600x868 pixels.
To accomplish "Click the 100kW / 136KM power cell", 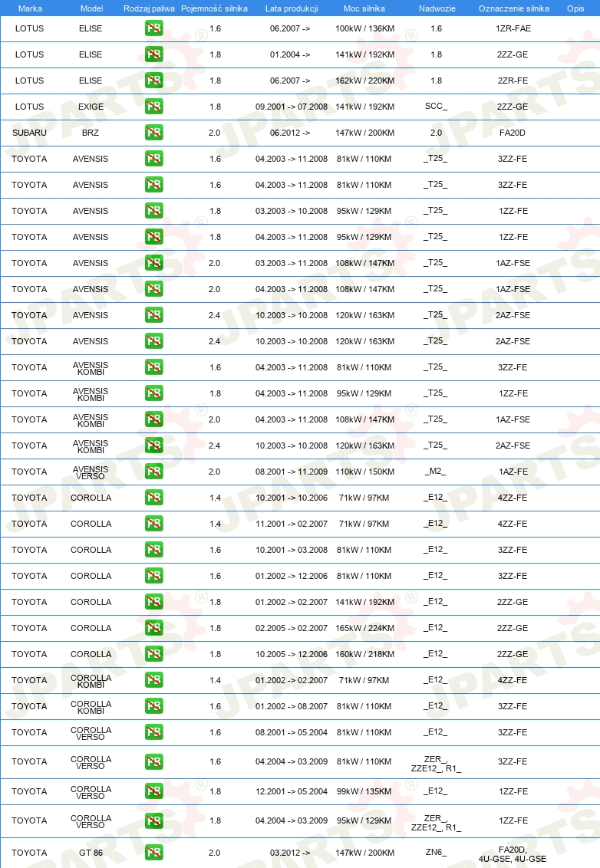I will point(365,29).
